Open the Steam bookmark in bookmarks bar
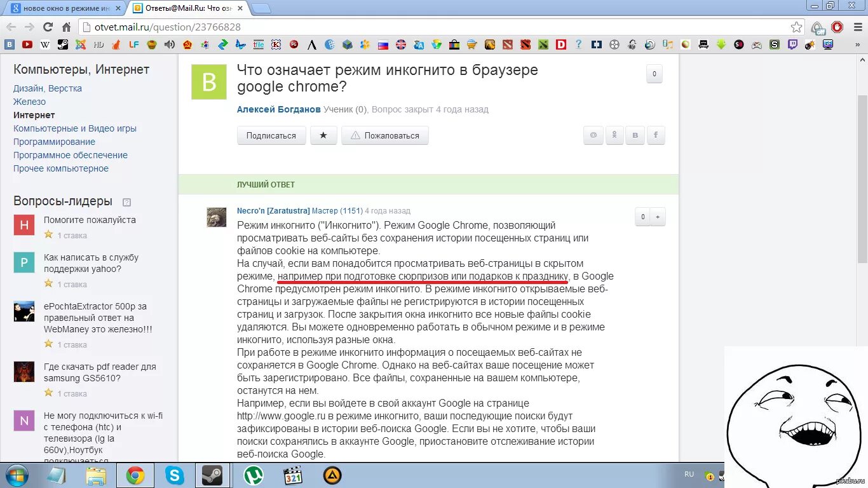This screenshot has width=868, height=488. (x=63, y=44)
